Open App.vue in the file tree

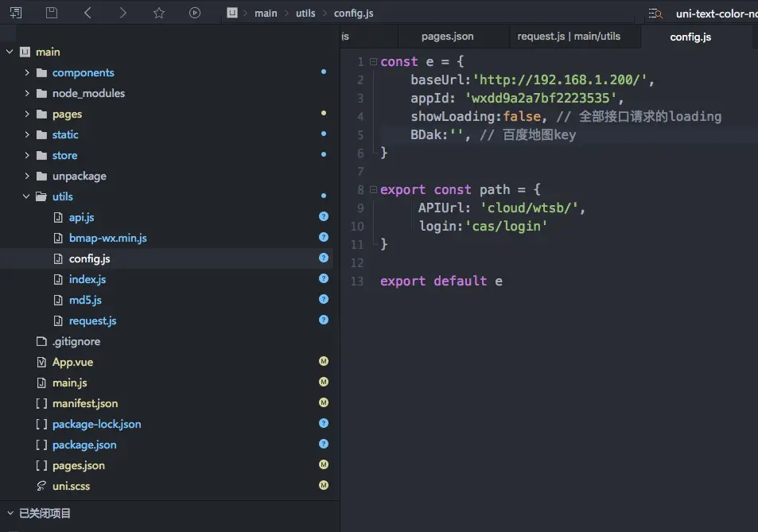[x=73, y=362]
